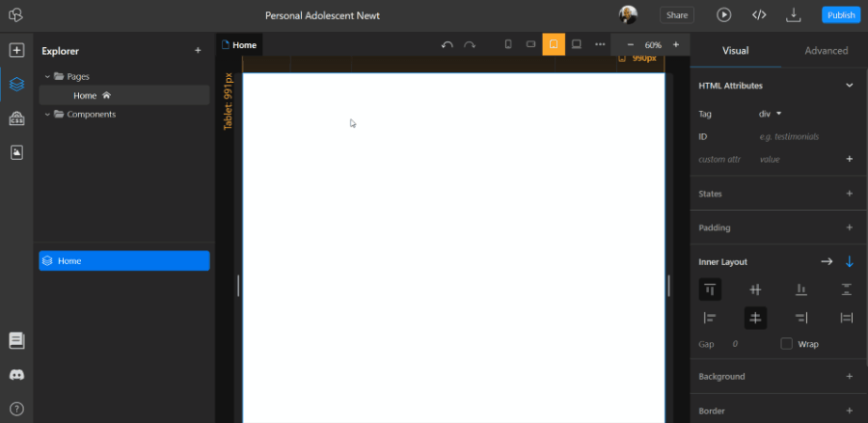This screenshot has height=423, width=868.
Task: Switch to mobile portrait breakpoint
Action: tap(508, 44)
